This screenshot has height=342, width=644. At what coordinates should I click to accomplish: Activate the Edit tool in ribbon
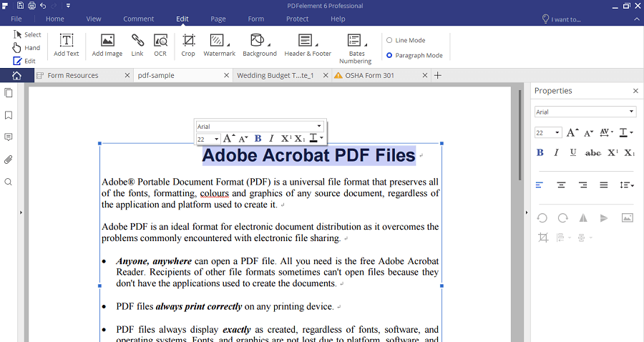click(x=24, y=61)
